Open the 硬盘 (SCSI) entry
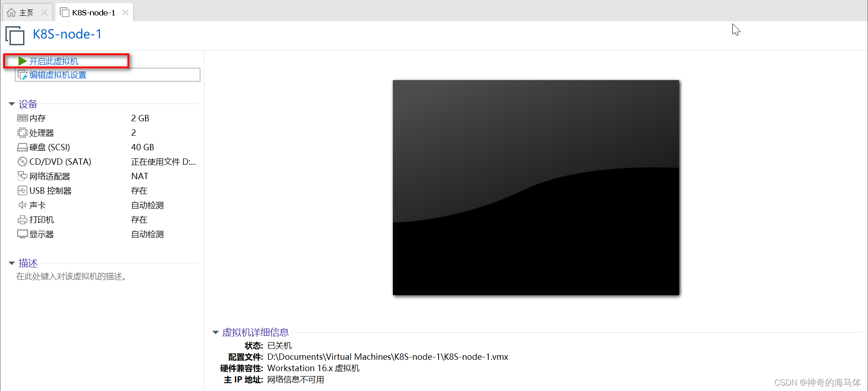Screen dimensions: 868x391 50,147
